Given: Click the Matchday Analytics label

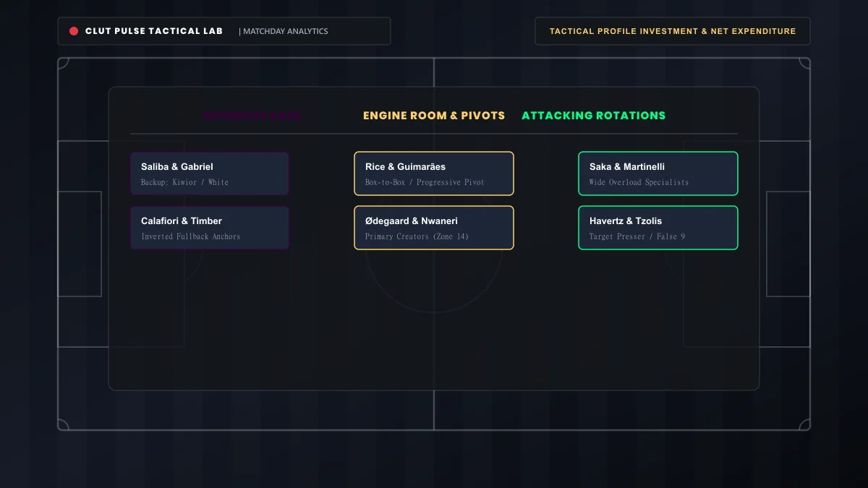Looking at the screenshot, I should pyautogui.click(x=286, y=31).
